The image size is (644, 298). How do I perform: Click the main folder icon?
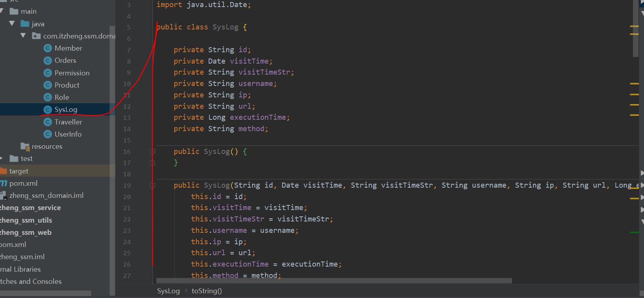(14, 11)
